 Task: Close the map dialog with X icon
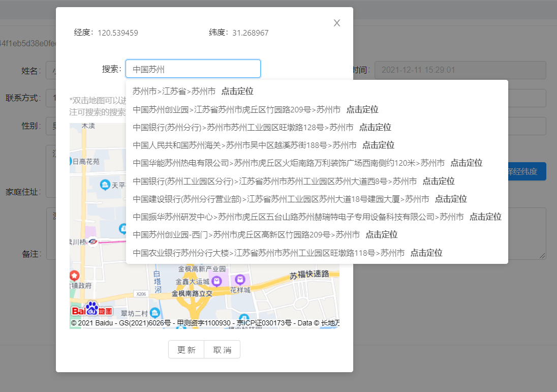(337, 23)
